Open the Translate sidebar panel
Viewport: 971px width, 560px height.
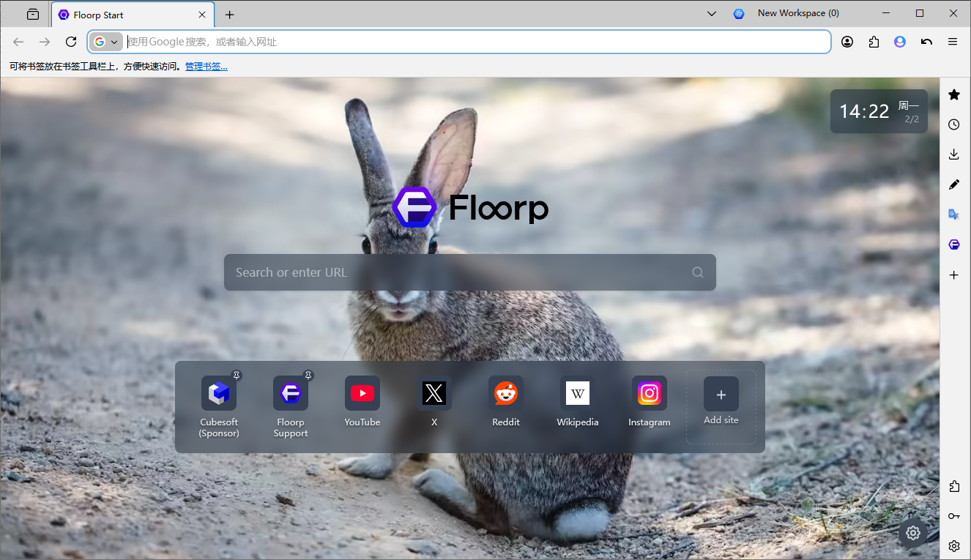pos(953,214)
